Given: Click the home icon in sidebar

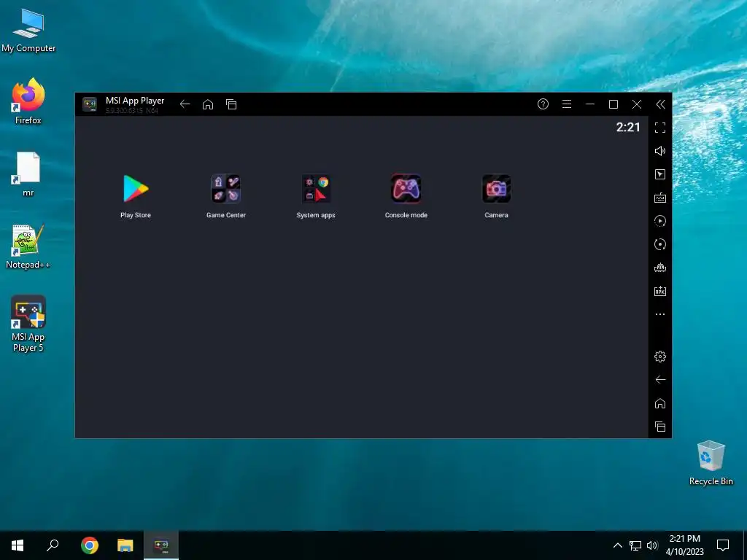Looking at the screenshot, I should [659, 403].
